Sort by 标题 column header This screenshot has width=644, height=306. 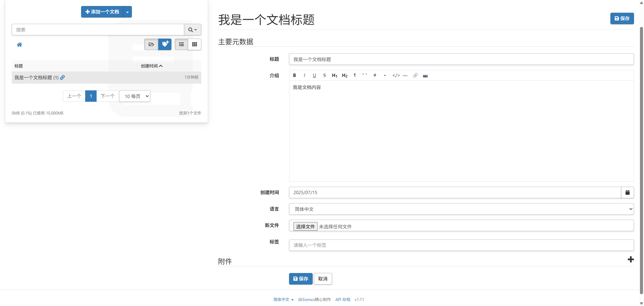pyautogui.click(x=19, y=66)
